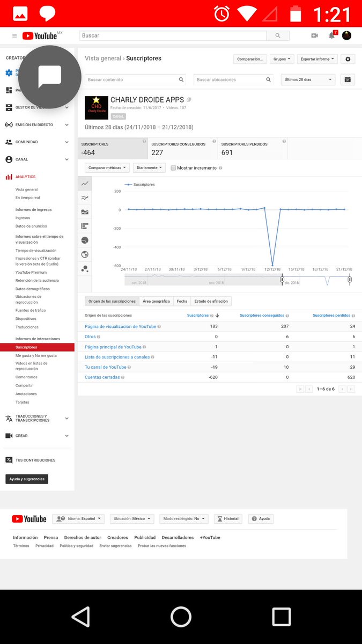Click the magnifier in Buscar contenido field
The width and height of the screenshot is (362, 644).
click(181, 79)
